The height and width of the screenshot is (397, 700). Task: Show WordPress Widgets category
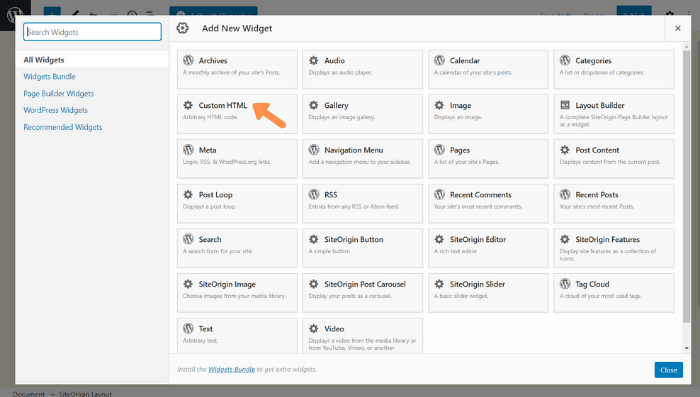(55, 110)
